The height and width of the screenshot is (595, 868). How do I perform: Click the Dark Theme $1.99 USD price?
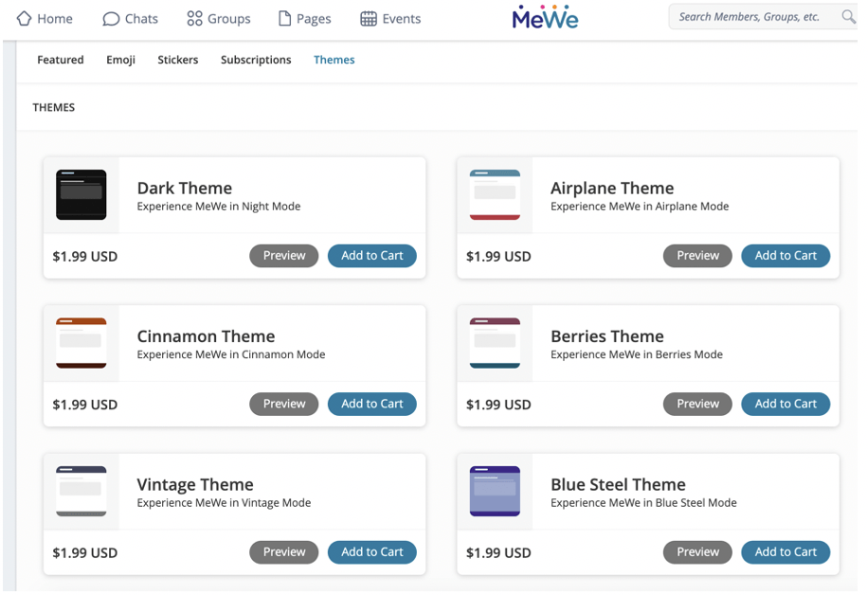(84, 257)
